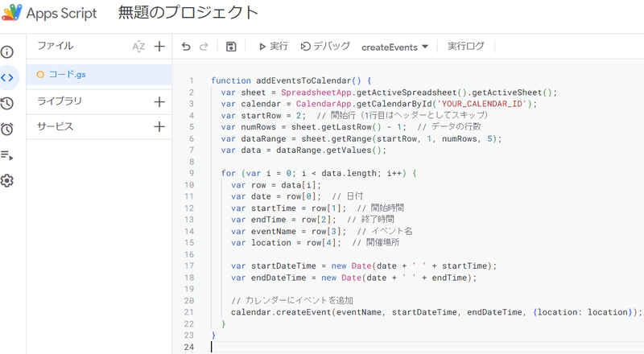Click CalendarApp in line 3
Image resolution: width=644 pixels, height=354 pixels.
[x=324, y=104]
